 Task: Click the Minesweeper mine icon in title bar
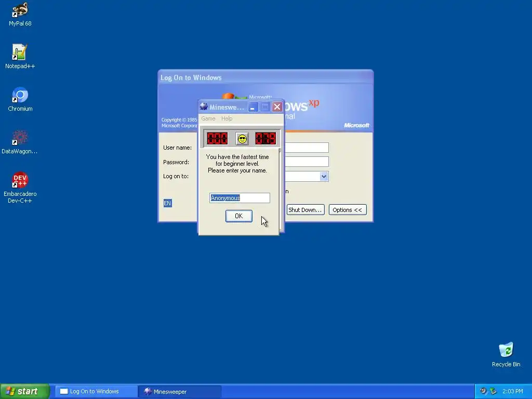(x=204, y=107)
